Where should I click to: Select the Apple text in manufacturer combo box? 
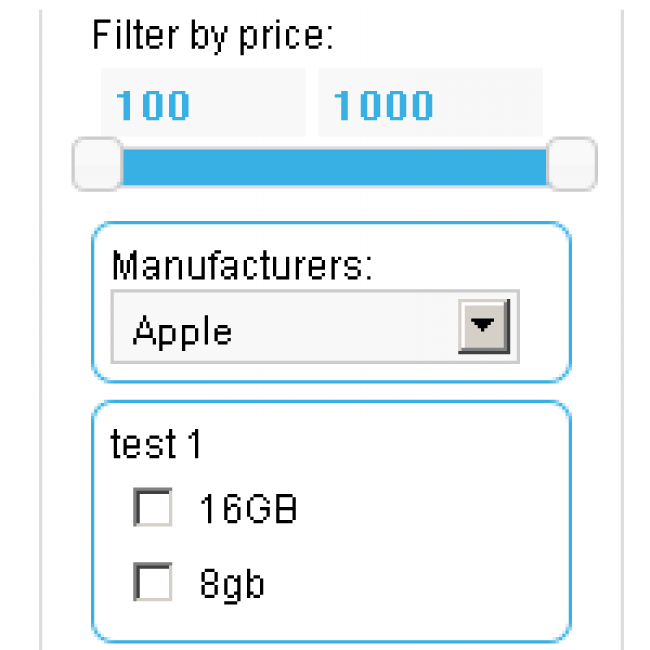coord(183,330)
